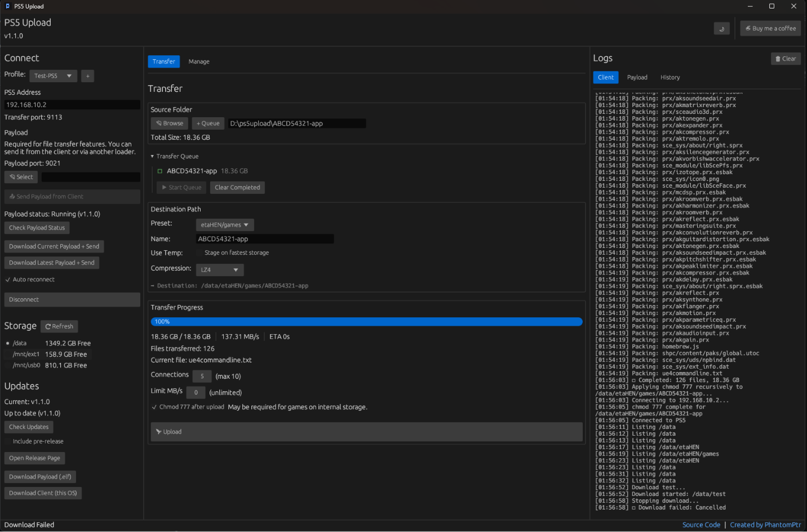
Task: Open the etaHEN/games preset dropdown
Action: [x=225, y=225]
